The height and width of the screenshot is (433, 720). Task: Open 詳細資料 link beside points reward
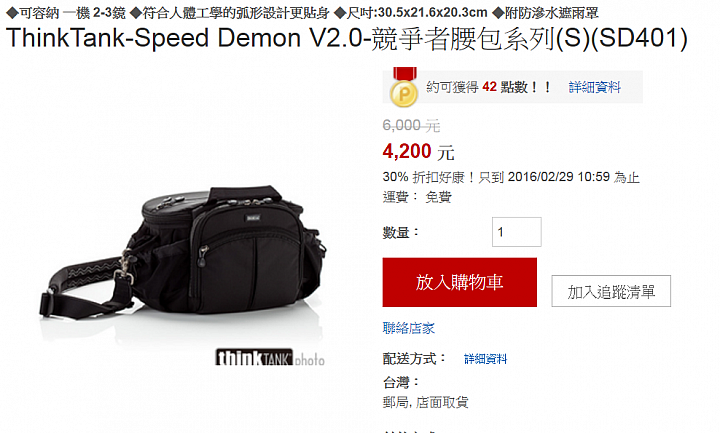tap(595, 87)
